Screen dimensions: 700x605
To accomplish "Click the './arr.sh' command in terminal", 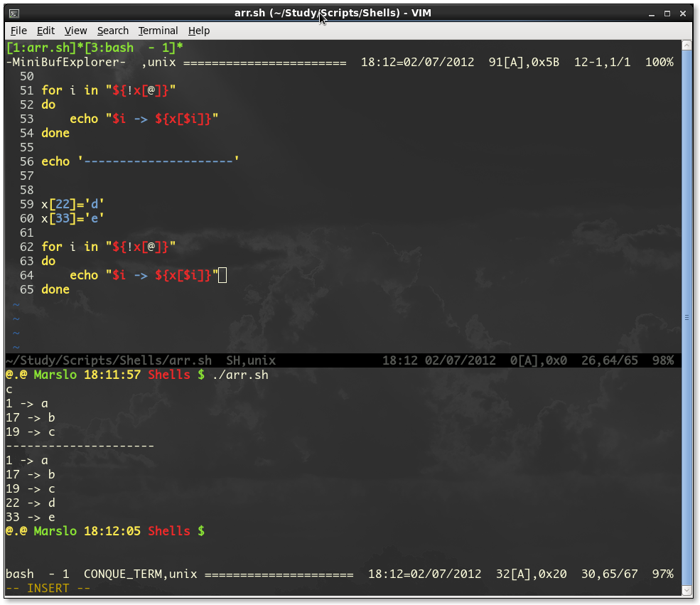I will click(240, 375).
